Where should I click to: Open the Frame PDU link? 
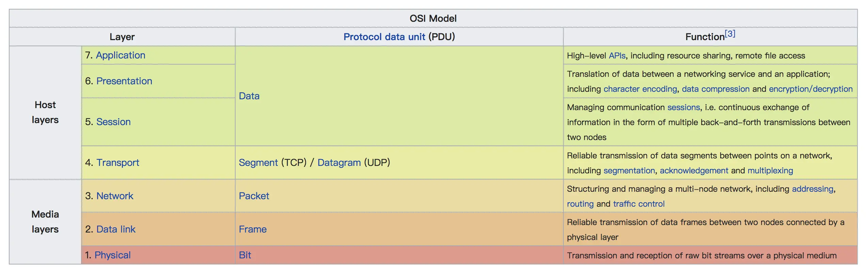click(x=253, y=229)
